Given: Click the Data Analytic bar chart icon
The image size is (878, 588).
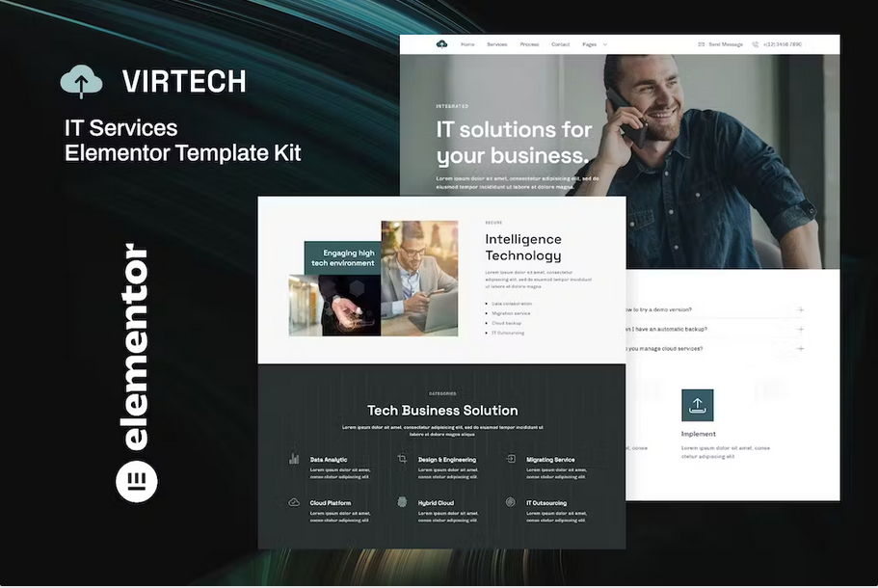Looking at the screenshot, I should pyautogui.click(x=293, y=460).
